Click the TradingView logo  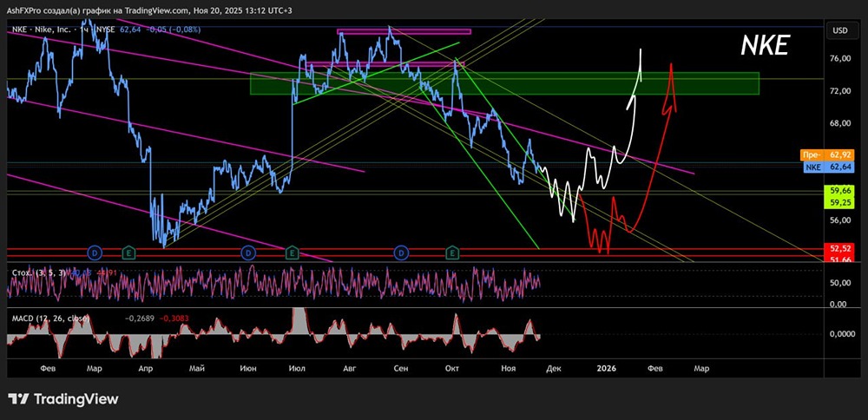click(x=62, y=398)
